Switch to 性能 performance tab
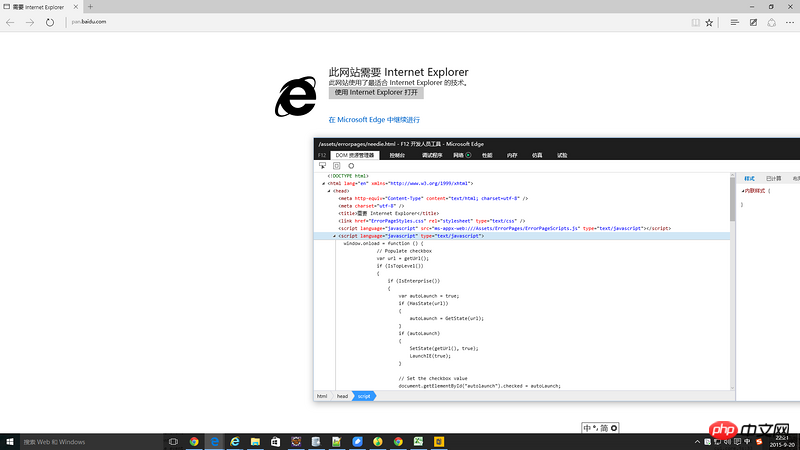This screenshot has width=800, height=450. point(487,155)
